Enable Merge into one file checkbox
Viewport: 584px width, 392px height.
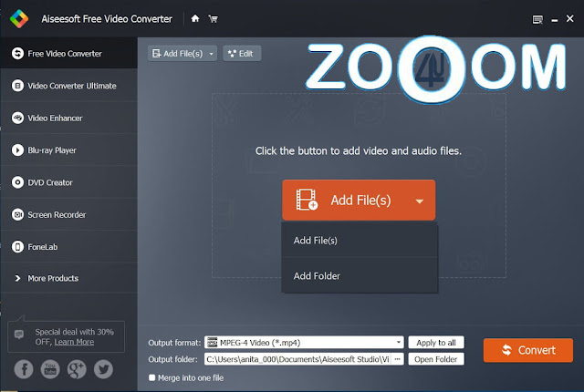point(152,377)
